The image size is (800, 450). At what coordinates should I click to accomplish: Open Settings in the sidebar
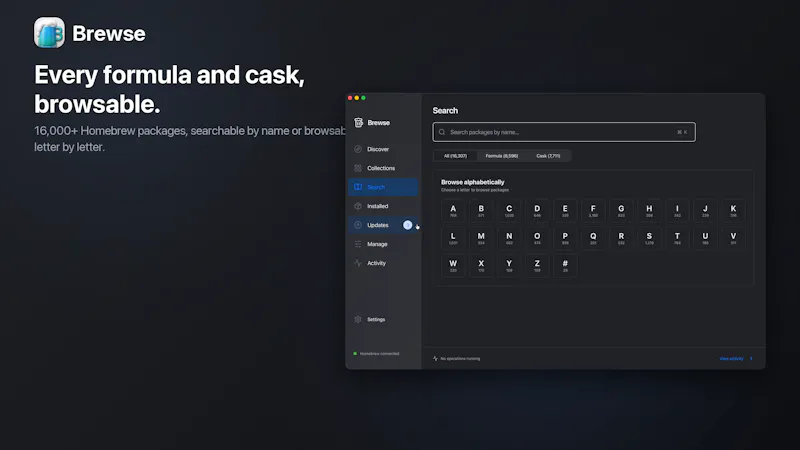click(383, 319)
